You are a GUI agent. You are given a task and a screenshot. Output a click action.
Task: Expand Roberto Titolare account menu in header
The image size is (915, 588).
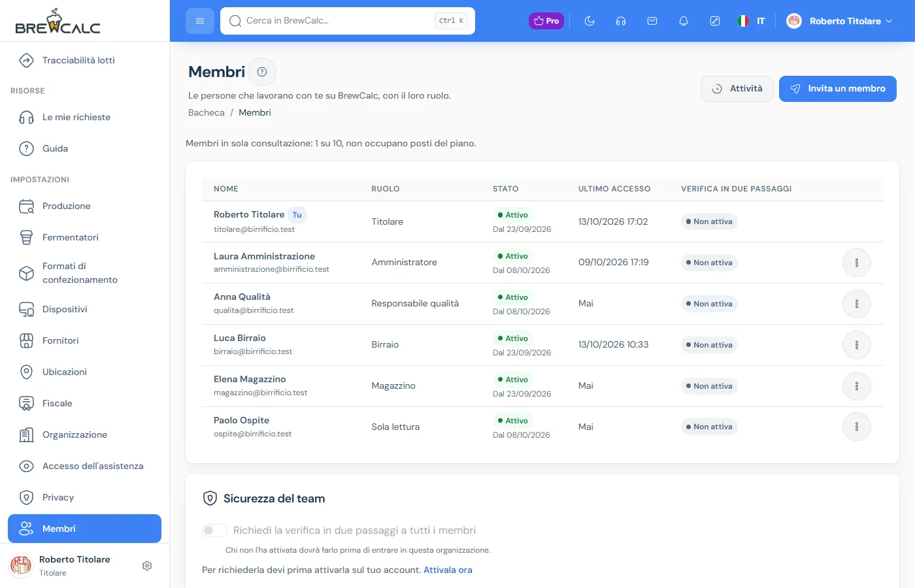click(x=840, y=21)
